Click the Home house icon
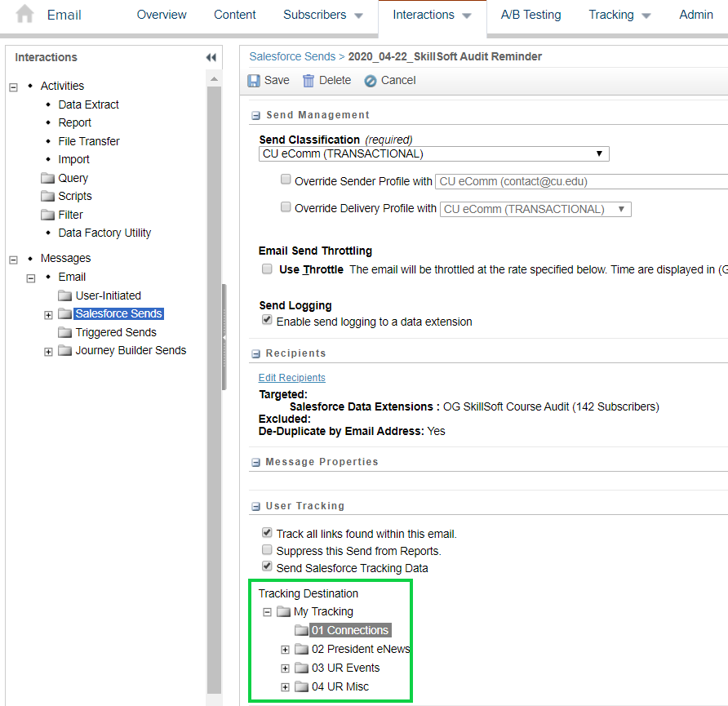 pyautogui.click(x=24, y=14)
